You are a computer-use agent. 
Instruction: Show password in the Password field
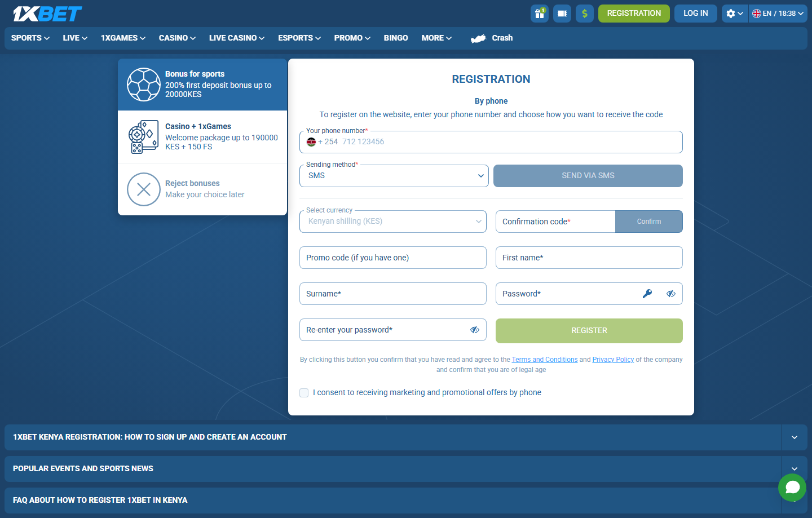click(671, 294)
